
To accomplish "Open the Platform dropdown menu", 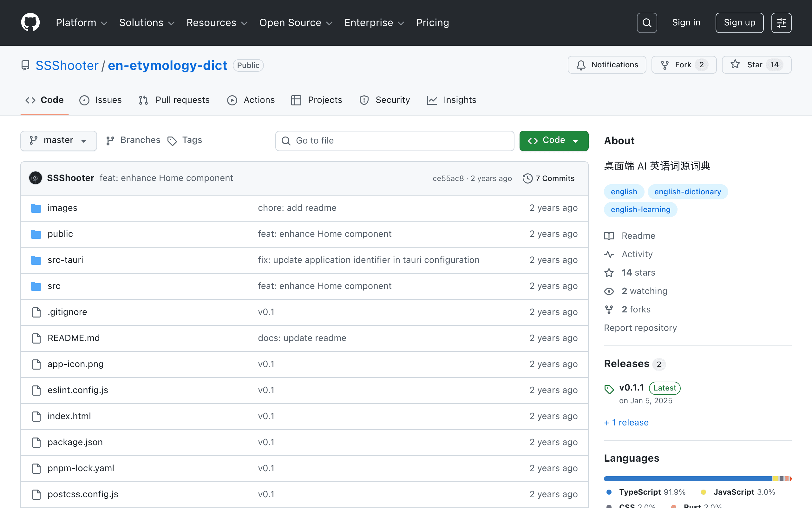I will click(81, 23).
